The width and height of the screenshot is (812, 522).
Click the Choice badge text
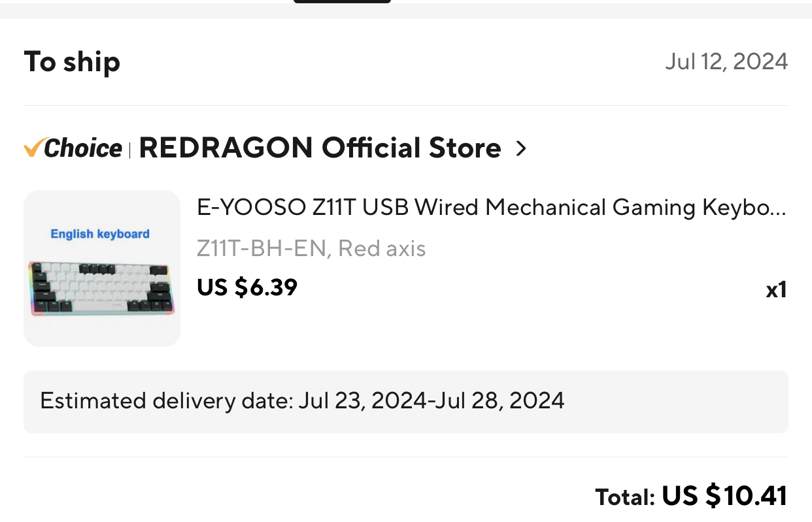(x=83, y=149)
